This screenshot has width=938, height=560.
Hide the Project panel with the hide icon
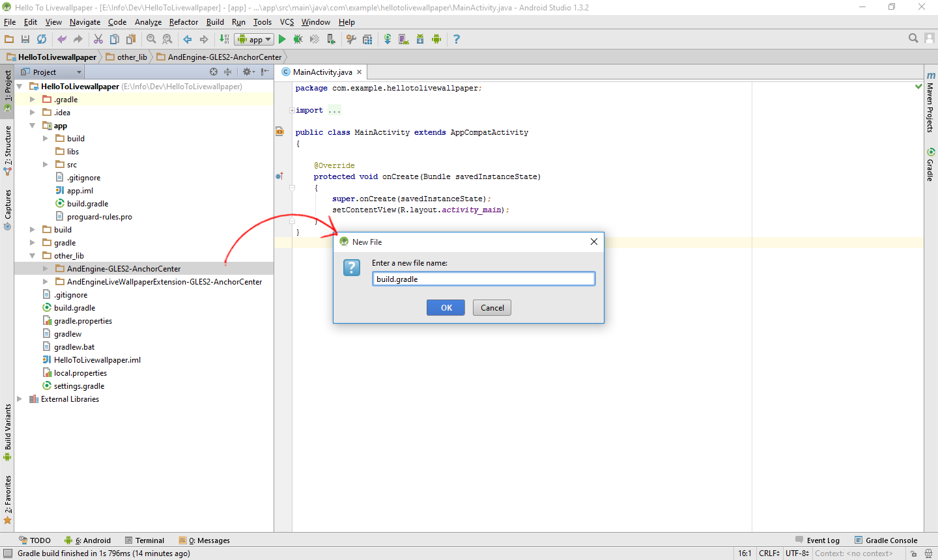264,72
